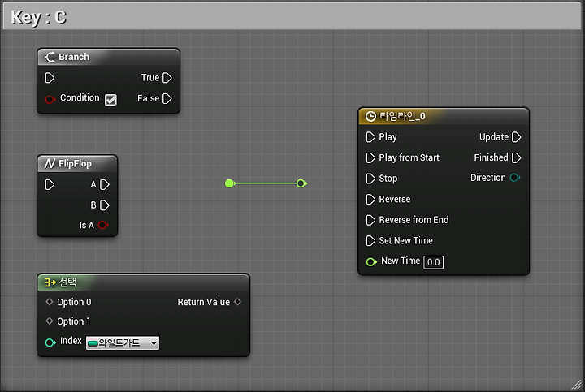The height and width of the screenshot is (392, 585).
Task: Click the Stop execution pin on timeline
Action: coord(370,179)
